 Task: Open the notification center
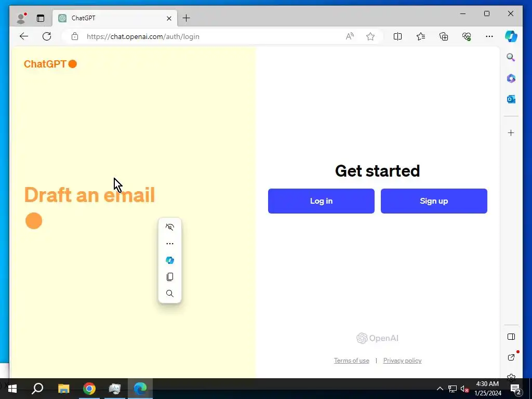515,389
